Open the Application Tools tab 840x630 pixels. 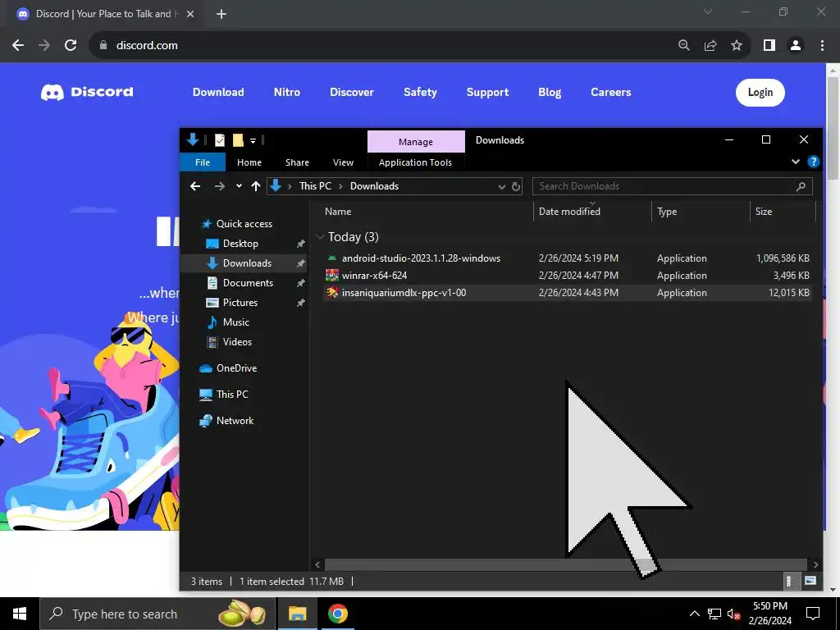[x=415, y=162]
